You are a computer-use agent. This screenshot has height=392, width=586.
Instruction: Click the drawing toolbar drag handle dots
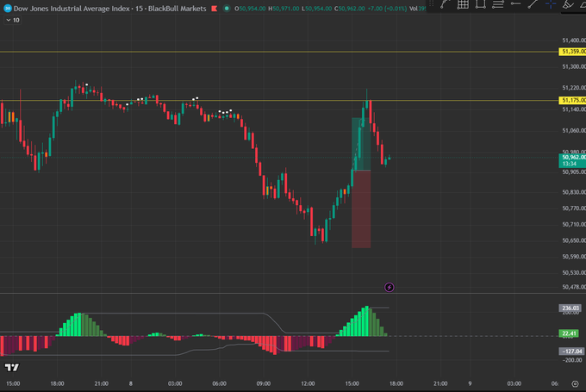click(x=432, y=3)
